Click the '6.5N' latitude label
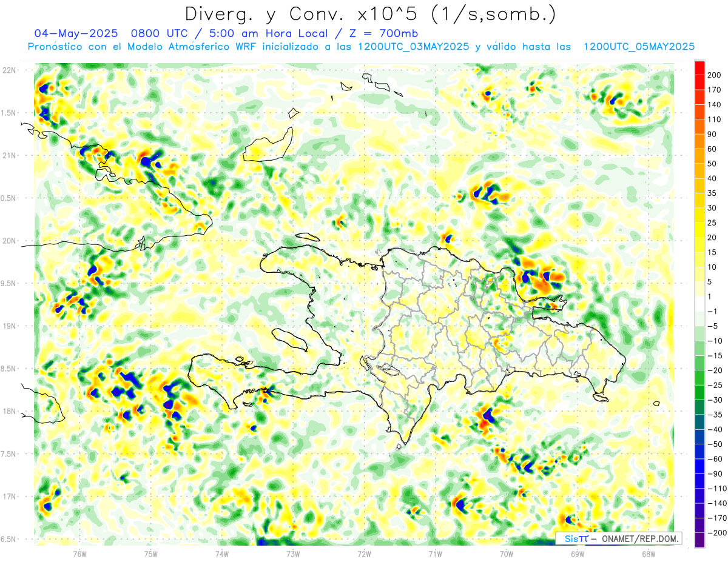Viewport: 728px width, 562px height. [x=9, y=539]
